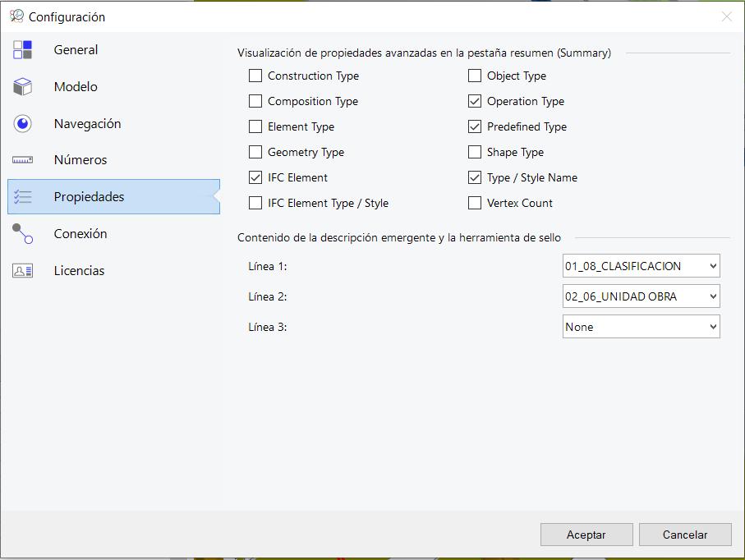Uncheck the IFC Element checkbox
This screenshot has height=560, width=745.
[255, 177]
